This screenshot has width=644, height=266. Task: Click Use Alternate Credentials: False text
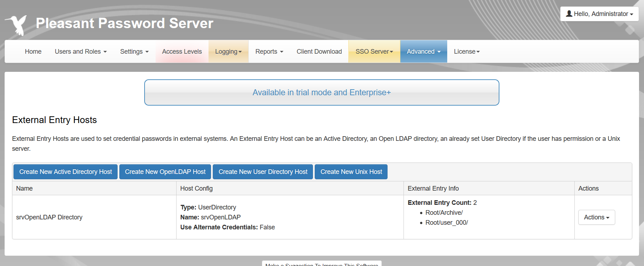228,227
